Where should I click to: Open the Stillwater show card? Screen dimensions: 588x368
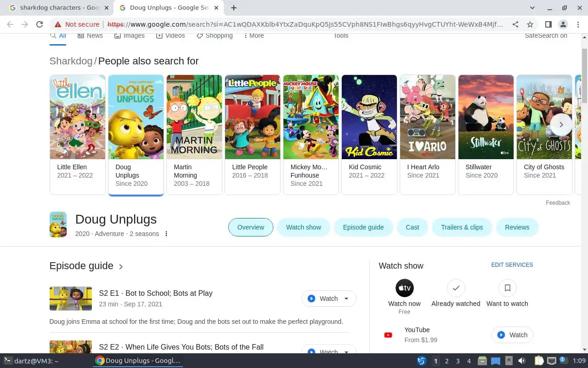point(486,135)
